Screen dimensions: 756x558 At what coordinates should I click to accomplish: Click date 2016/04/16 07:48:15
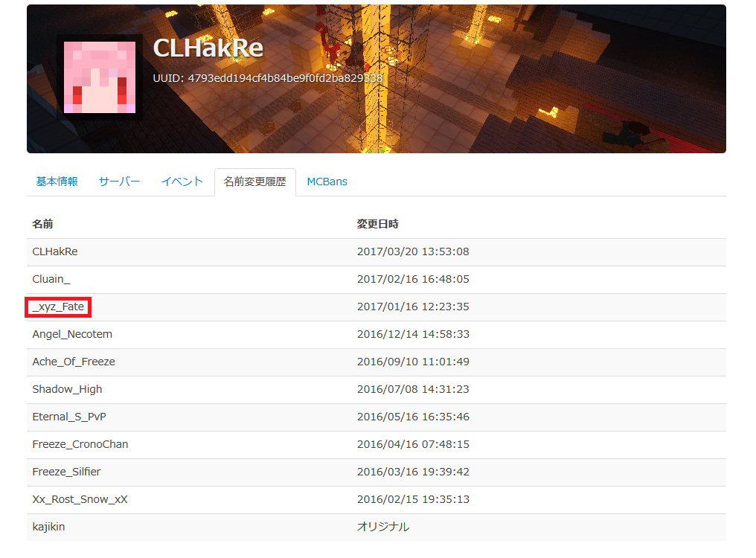(x=413, y=444)
